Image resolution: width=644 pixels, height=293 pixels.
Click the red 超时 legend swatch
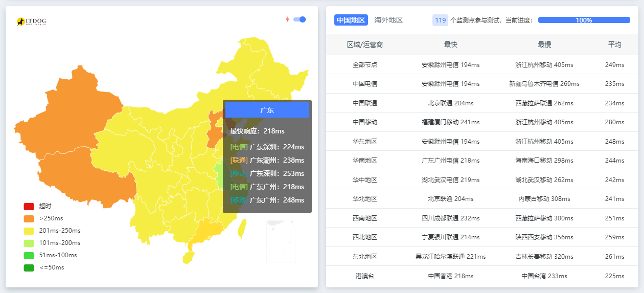29,206
